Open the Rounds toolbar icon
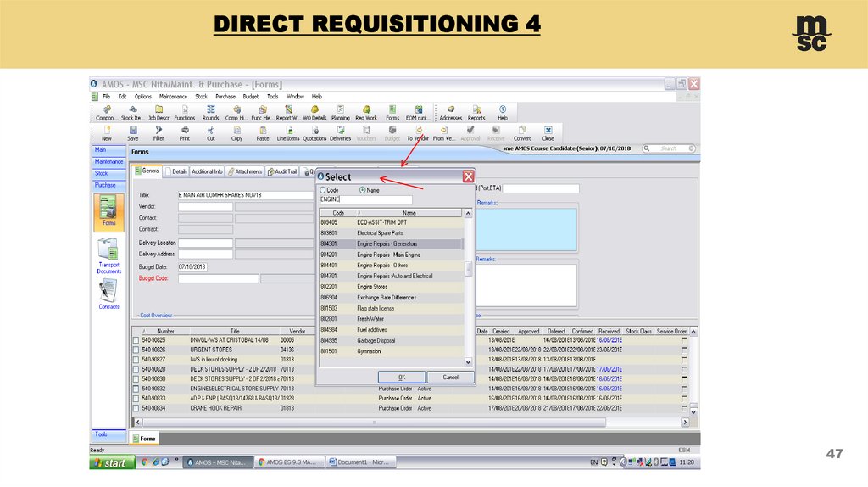868x487 pixels. coord(210,113)
